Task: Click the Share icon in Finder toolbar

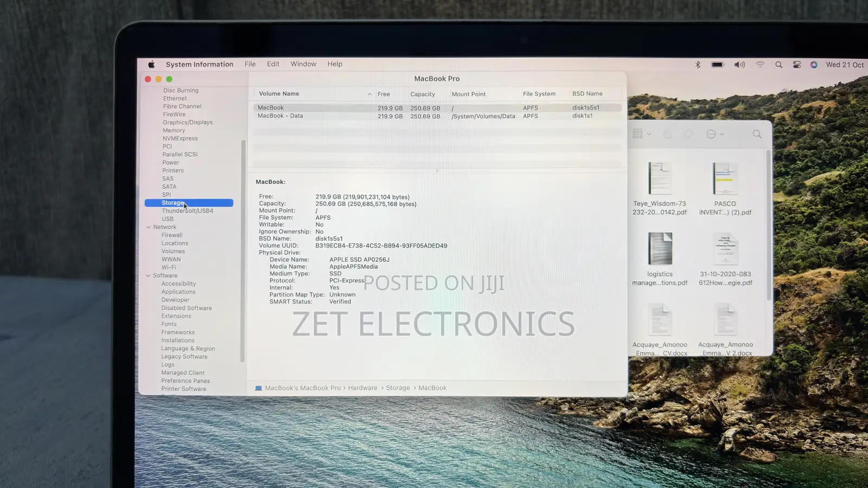Action: (x=667, y=134)
